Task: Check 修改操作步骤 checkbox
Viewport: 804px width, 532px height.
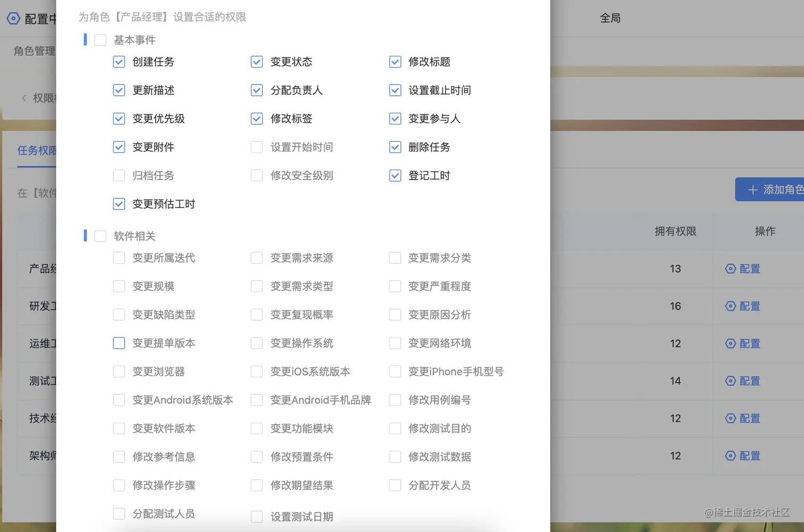Action: point(119,485)
